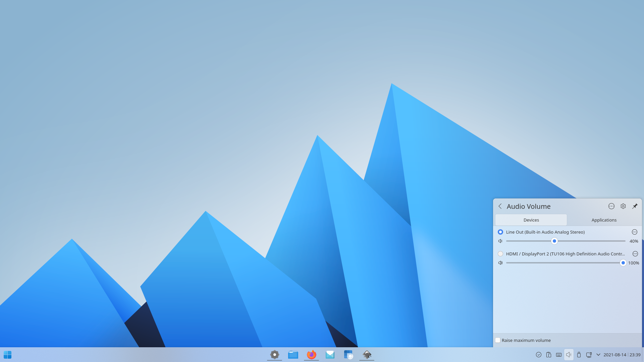Open the removable devices USB tray icon
Viewport: 644px width, 362px height.
579,355
